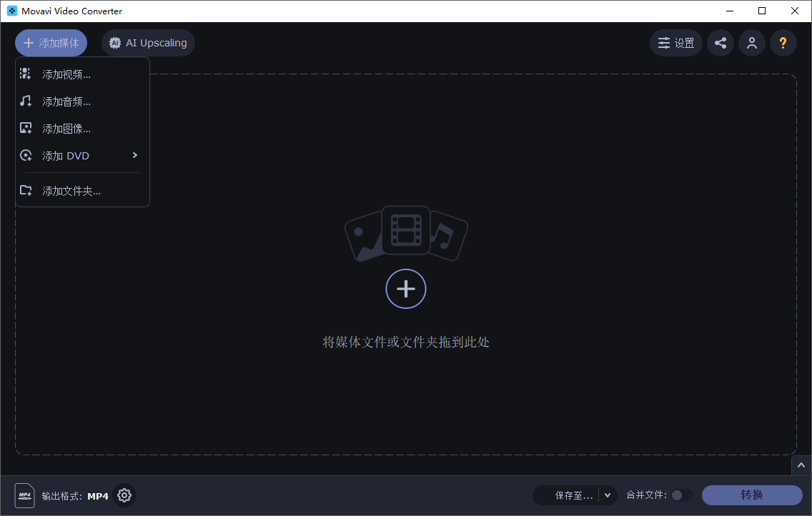The height and width of the screenshot is (516, 812).
Task: Close the Movavi Video Converter window
Action: 795,11
